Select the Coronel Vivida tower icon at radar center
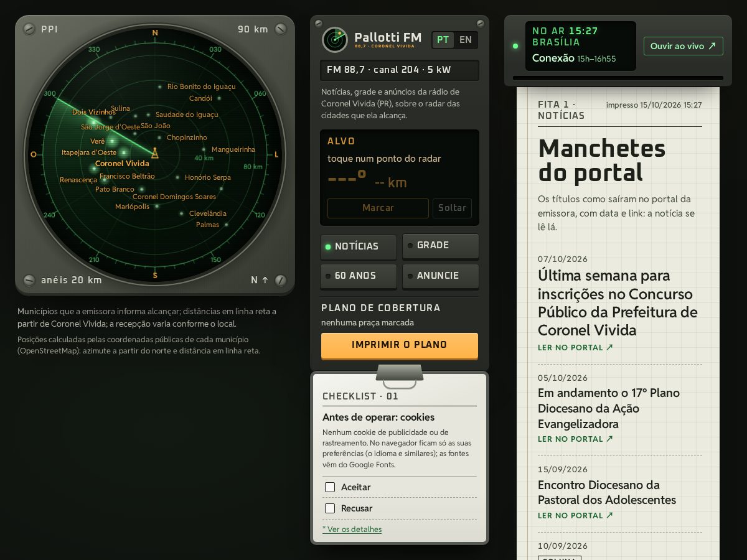Screen dimensions: 747x560 [x=155, y=153]
